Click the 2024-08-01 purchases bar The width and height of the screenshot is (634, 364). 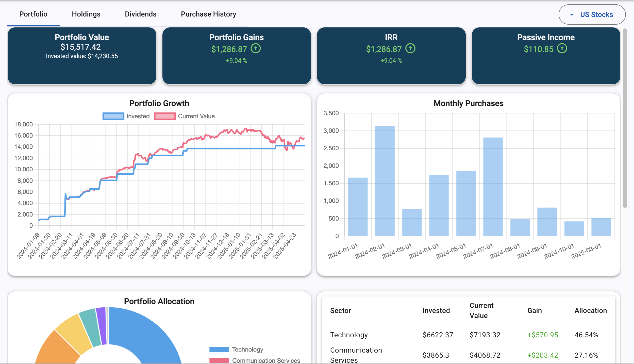click(x=520, y=227)
